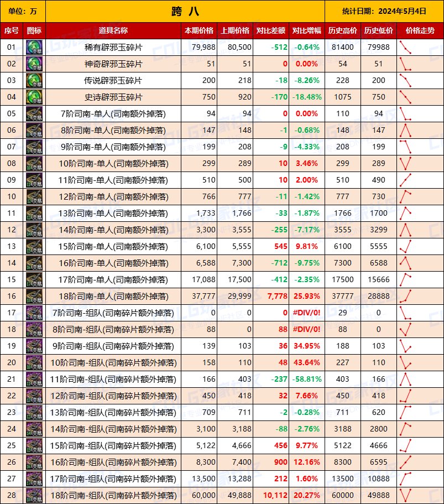The width and height of the screenshot is (444, 504).
Task: Click the previous price 13,288
Action: (239, 479)
